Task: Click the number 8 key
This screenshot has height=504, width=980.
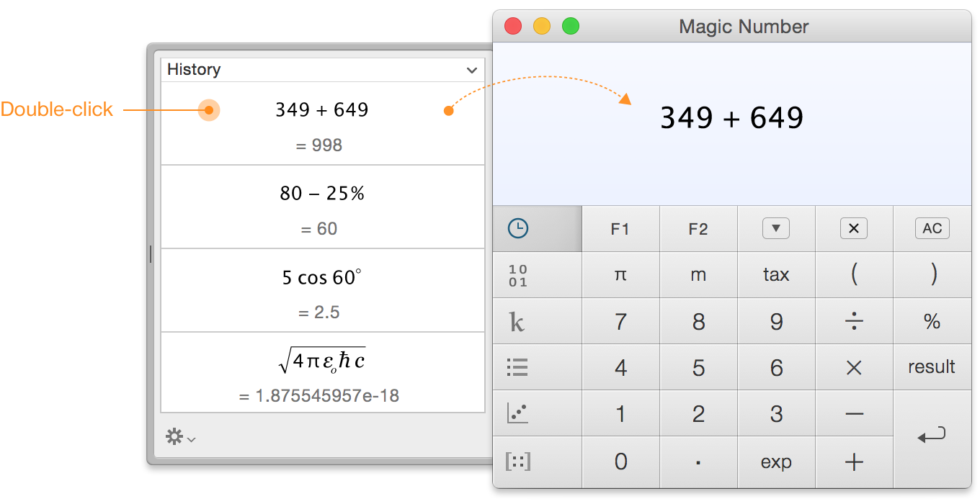Action: click(x=698, y=321)
